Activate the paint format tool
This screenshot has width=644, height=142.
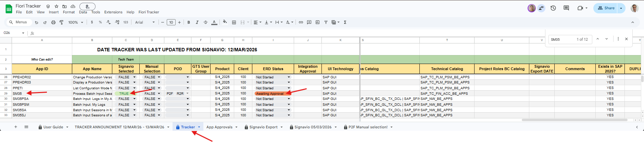(62, 22)
